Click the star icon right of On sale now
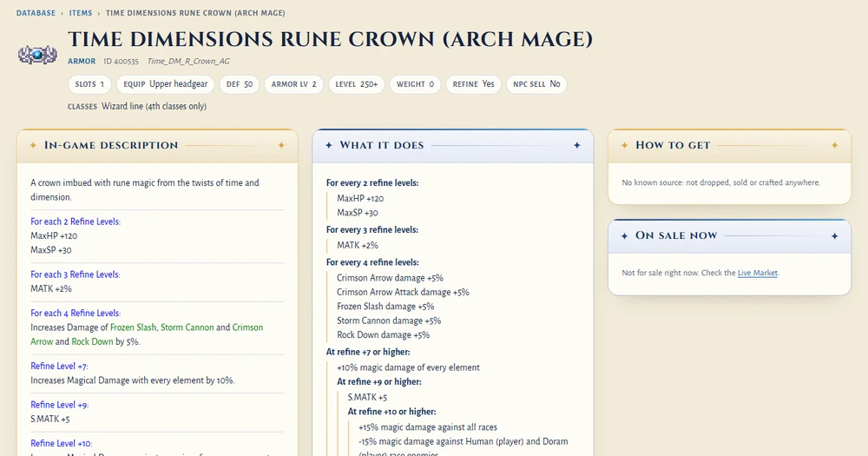The height and width of the screenshot is (456, 868). (x=835, y=236)
